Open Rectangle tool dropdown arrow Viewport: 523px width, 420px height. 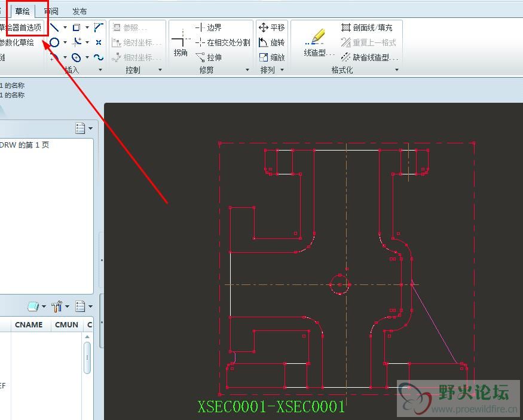(x=87, y=27)
